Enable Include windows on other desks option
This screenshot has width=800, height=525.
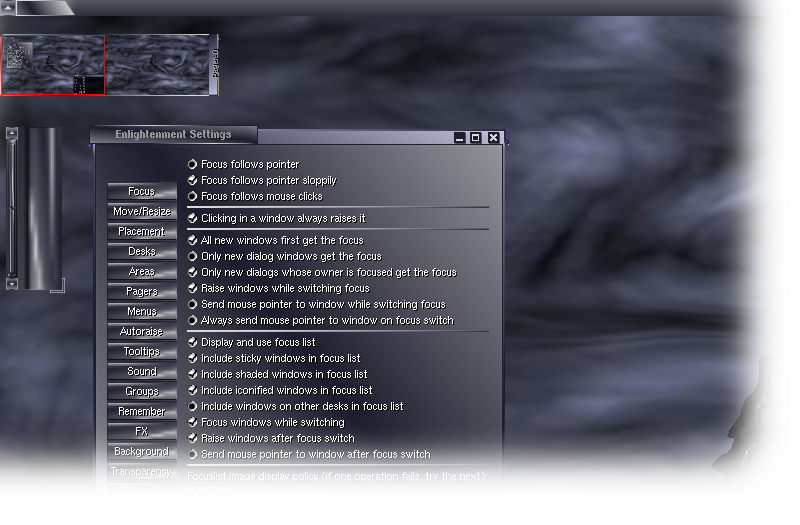[192, 407]
